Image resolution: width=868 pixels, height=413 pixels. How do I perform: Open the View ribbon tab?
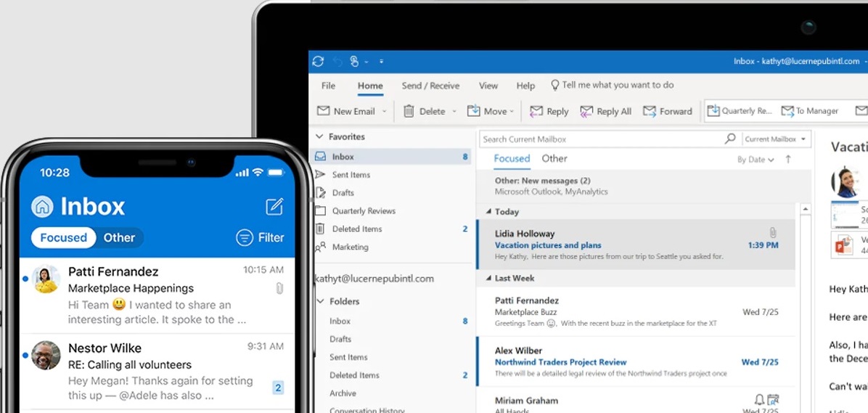[x=488, y=86]
